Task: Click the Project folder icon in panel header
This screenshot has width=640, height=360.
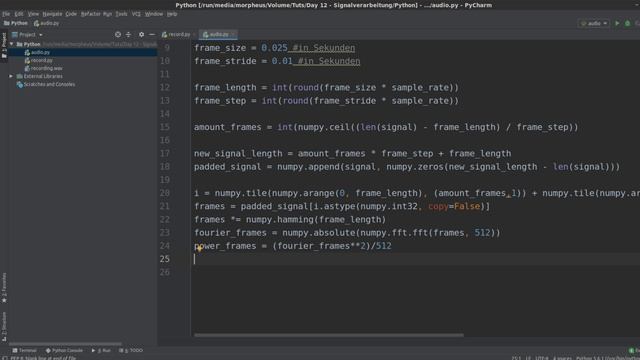Action: [x=15, y=35]
